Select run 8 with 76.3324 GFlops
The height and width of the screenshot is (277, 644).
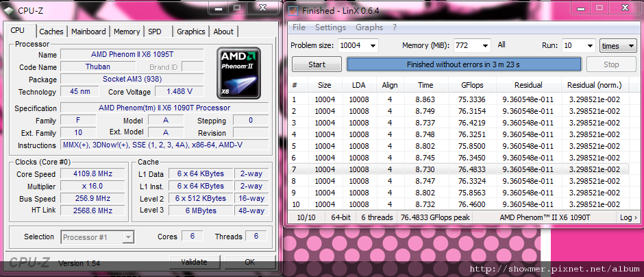point(459,181)
